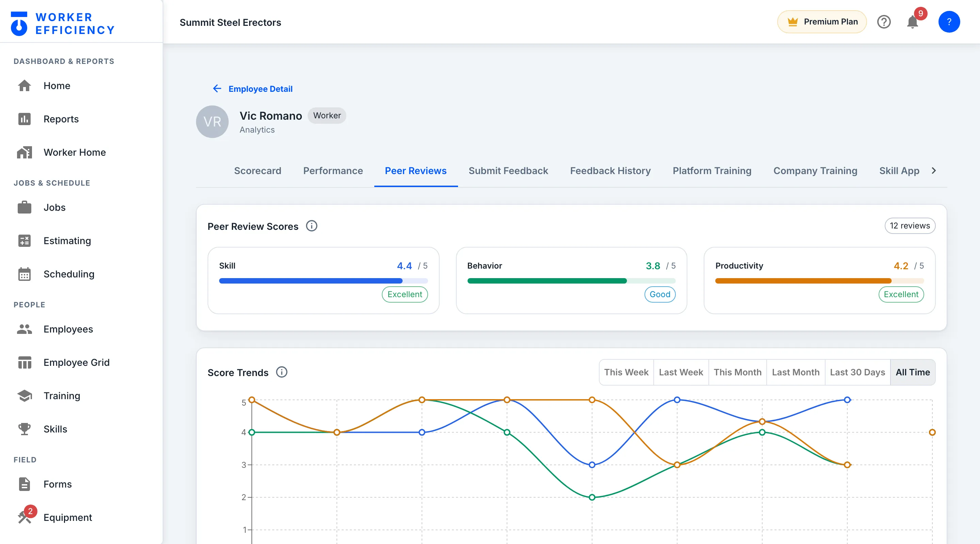Viewport: 980px width, 544px height.
Task: Open the Submit Feedback tab
Action: pyautogui.click(x=508, y=171)
